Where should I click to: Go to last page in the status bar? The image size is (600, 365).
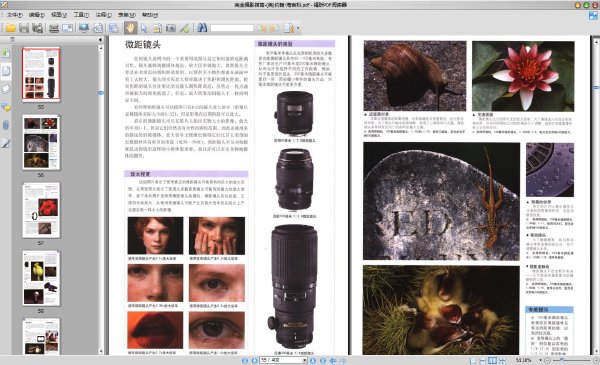tap(323, 360)
